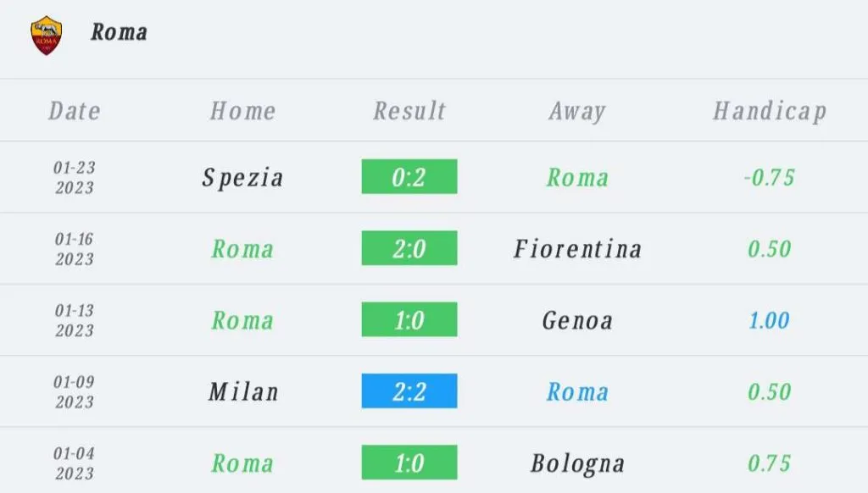This screenshot has width=868, height=493.
Task: Click the 1:0 result against Genoa
Action: pos(409,320)
